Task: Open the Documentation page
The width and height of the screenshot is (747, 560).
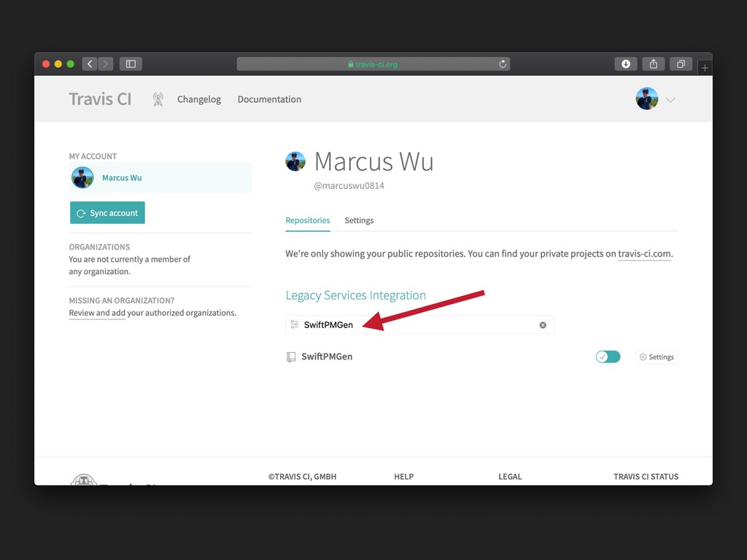Action: [269, 99]
